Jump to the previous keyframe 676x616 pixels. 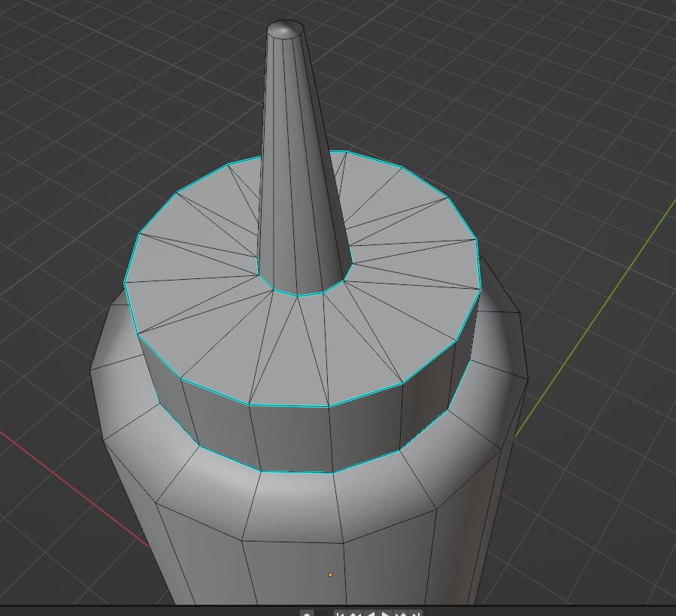coord(355,613)
